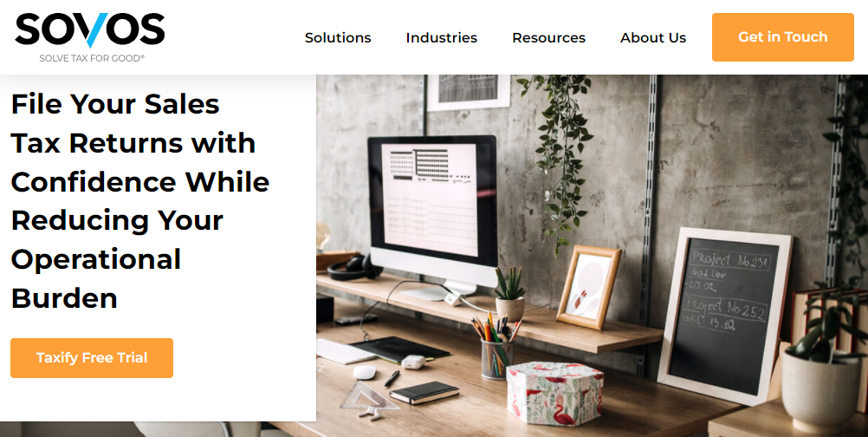The height and width of the screenshot is (437, 868).
Task: Click the headphones on the shelf
Action: tap(353, 266)
